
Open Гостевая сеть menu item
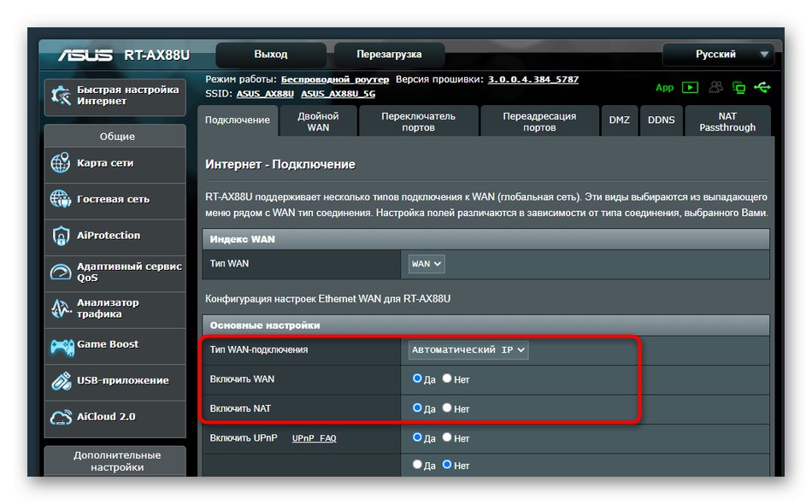[115, 200]
